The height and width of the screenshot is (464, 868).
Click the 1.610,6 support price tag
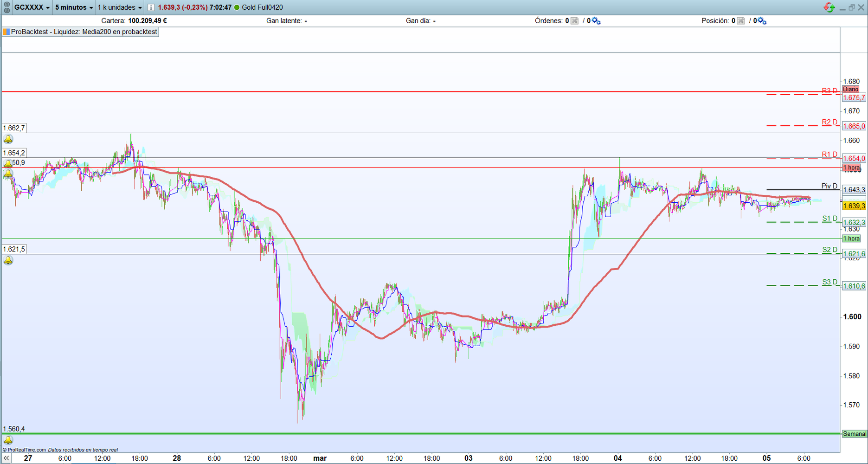click(854, 286)
